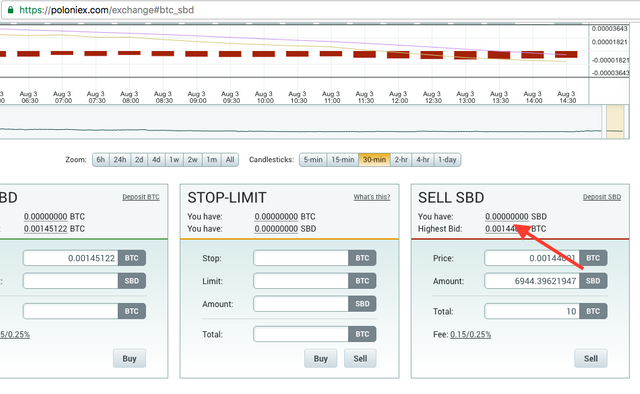Click the STOP-LIMIT Amount input field
This screenshot has width=640, height=394.
(301, 304)
